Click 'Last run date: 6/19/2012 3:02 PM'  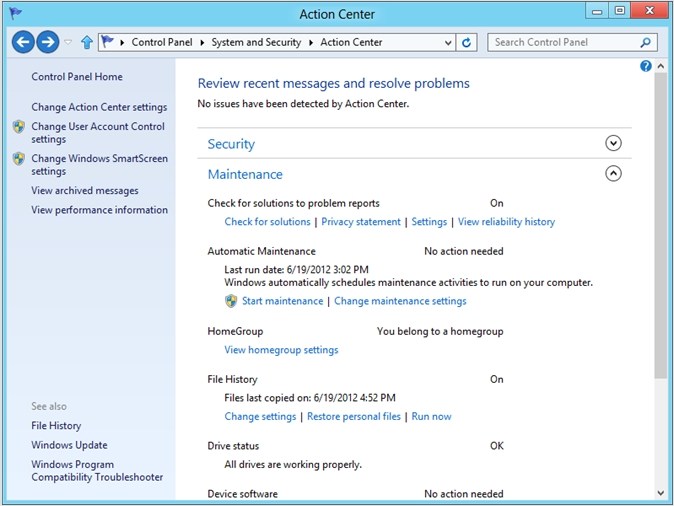pyautogui.click(x=296, y=270)
